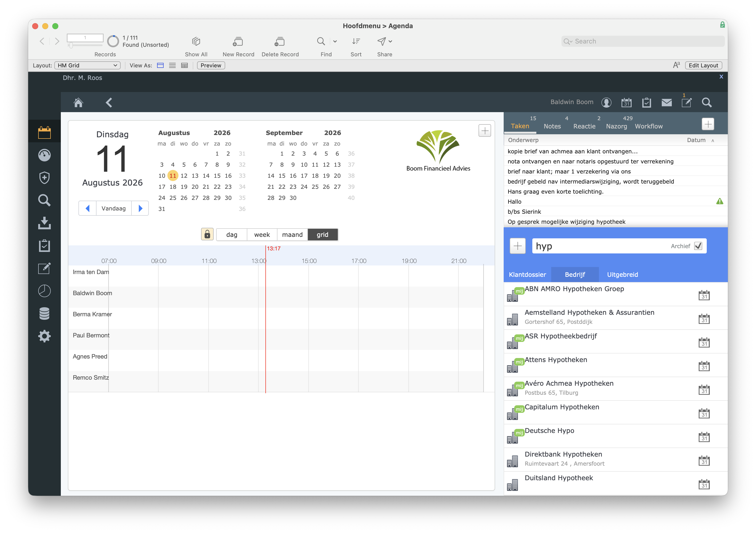756x533 pixels.
Task: Switch agenda to maand view
Action: (x=292, y=235)
